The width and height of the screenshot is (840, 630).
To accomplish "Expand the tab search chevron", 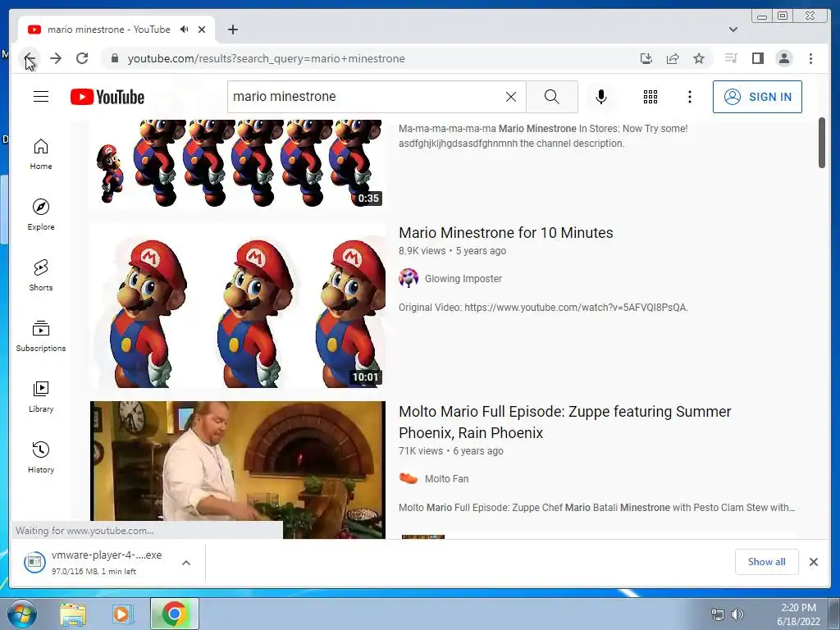I will pyautogui.click(x=733, y=30).
